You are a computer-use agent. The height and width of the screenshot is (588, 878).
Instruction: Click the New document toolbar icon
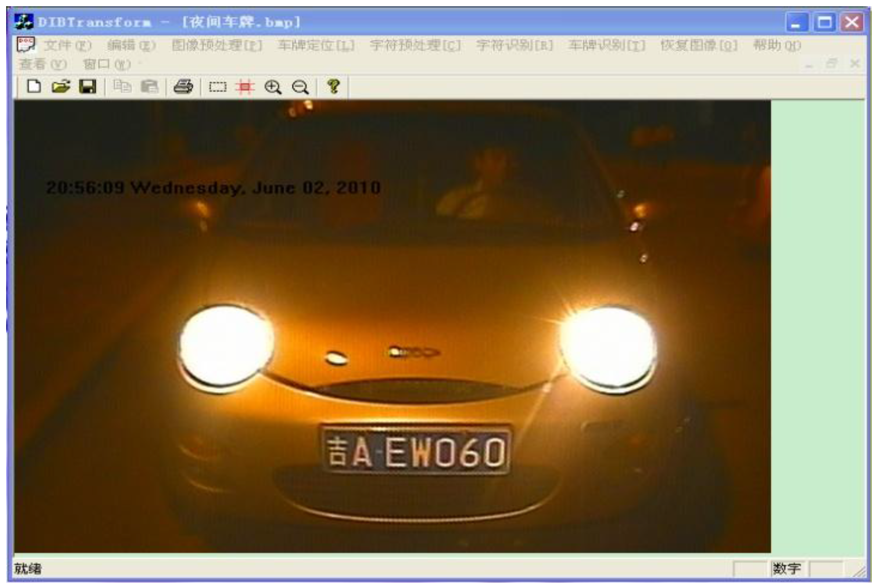34,86
